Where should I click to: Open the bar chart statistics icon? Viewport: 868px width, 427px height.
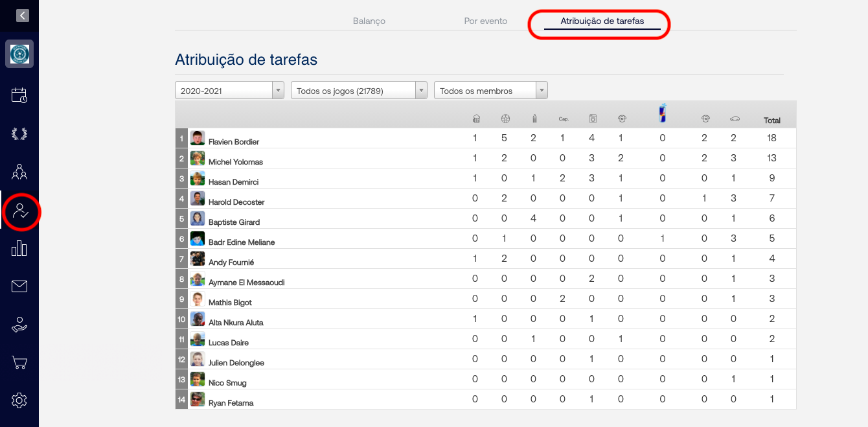(19, 248)
